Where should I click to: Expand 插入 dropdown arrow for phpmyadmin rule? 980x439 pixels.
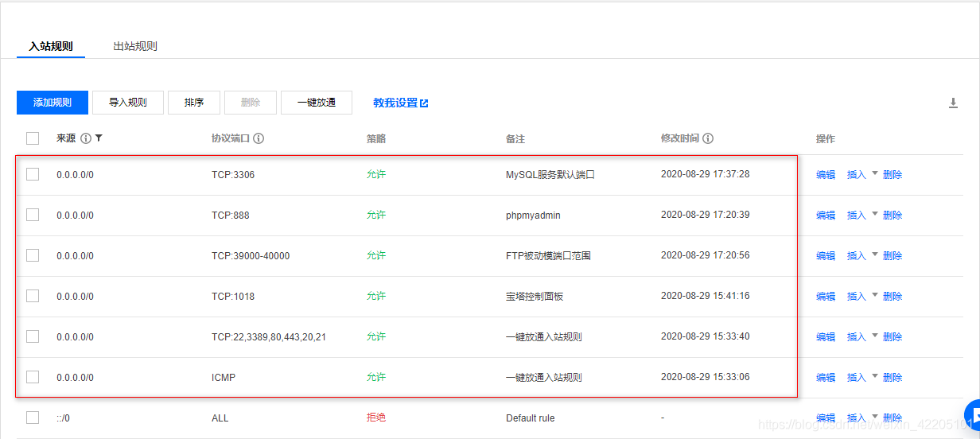coord(875,214)
